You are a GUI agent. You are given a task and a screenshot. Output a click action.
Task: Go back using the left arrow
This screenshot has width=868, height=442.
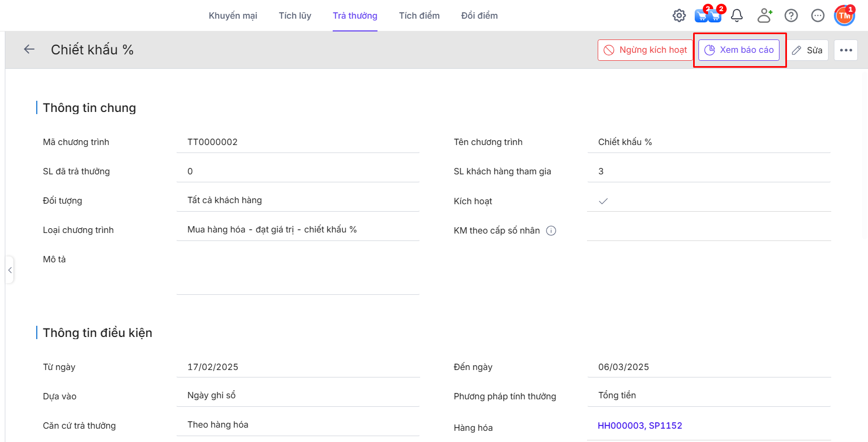point(29,50)
